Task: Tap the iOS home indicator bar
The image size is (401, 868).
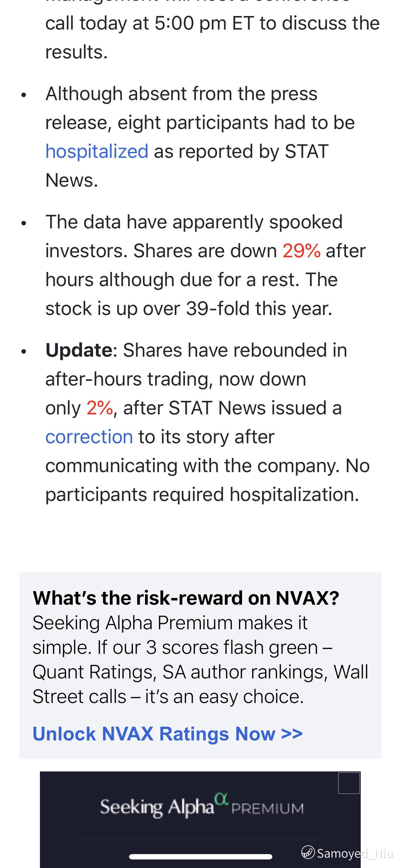Action: tap(201, 857)
